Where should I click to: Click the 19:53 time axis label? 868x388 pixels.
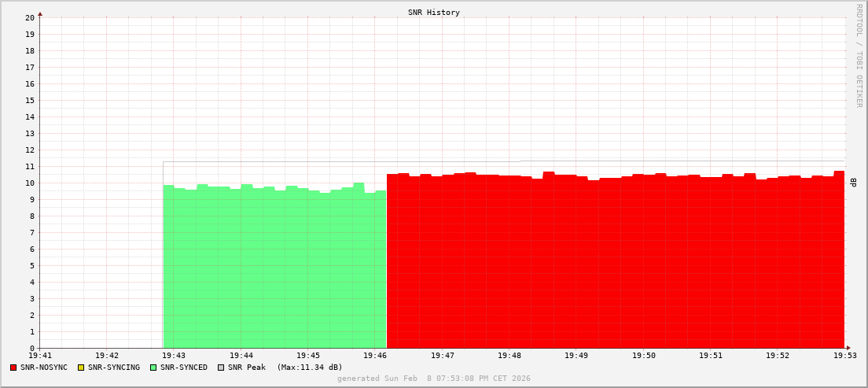844,356
